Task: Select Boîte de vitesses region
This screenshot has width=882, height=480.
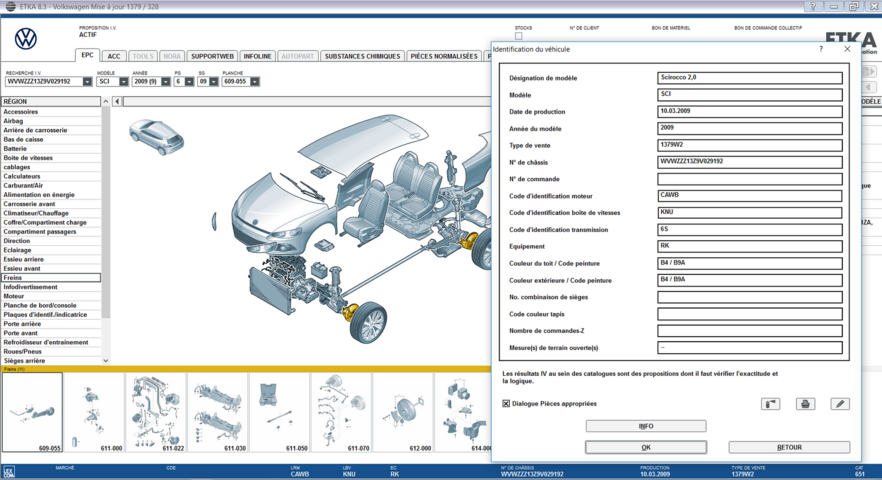Action: coord(51,158)
